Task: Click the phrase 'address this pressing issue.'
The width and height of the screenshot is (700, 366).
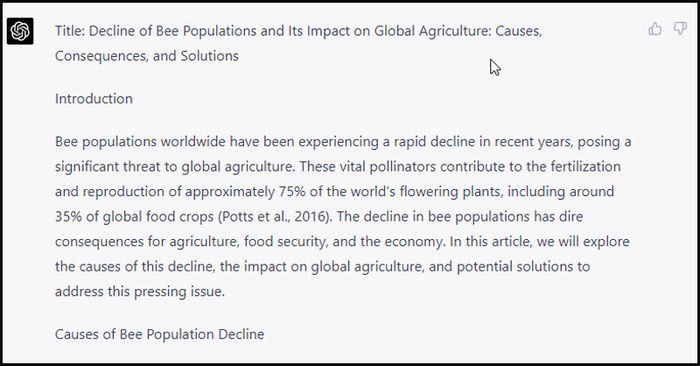Action: coord(140,292)
